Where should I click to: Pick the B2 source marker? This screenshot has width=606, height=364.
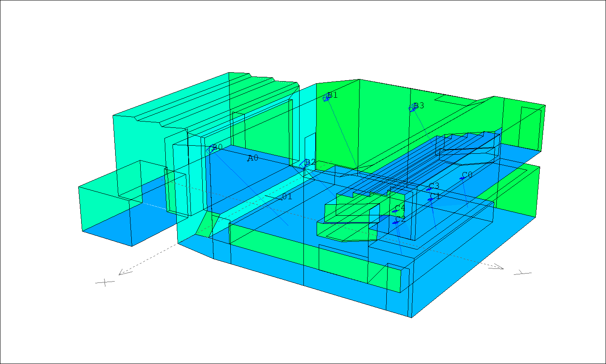point(303,164)
